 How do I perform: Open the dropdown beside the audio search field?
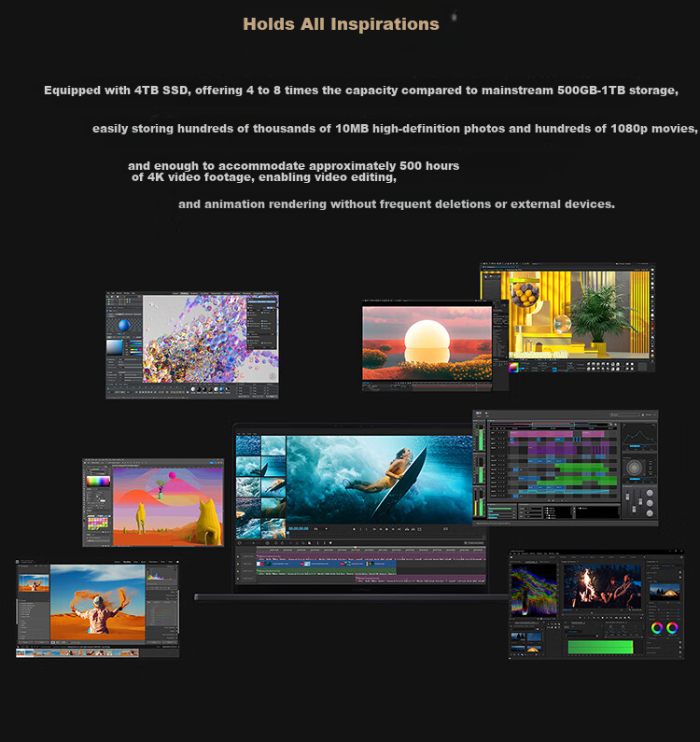(650, 414)
